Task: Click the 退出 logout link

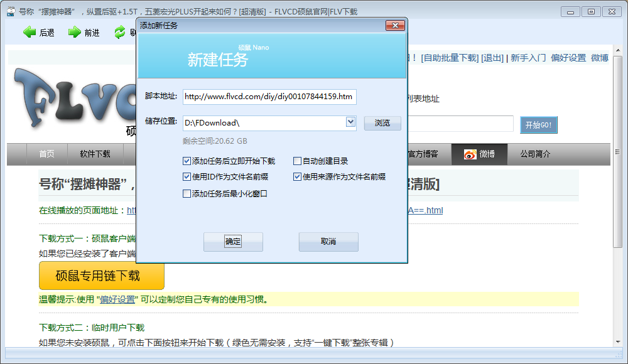Action: click(x=492, y=58)
